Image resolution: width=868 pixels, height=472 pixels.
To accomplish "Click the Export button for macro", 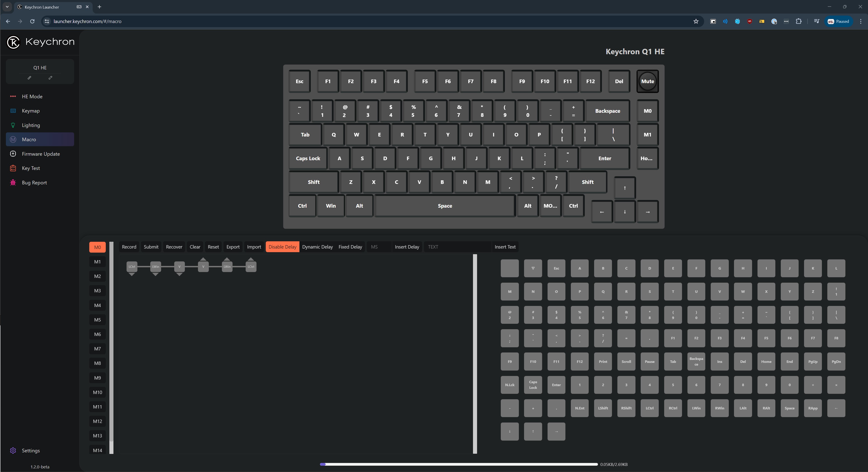I will pyautogui.click(x=233, y=247).
